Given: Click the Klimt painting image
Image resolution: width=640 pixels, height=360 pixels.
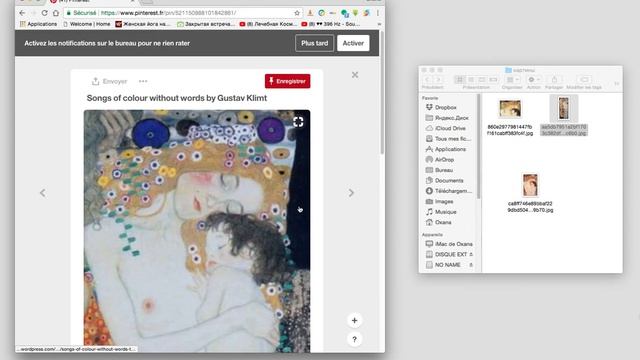Looking at the screenshot, I should tap(197, 231).
